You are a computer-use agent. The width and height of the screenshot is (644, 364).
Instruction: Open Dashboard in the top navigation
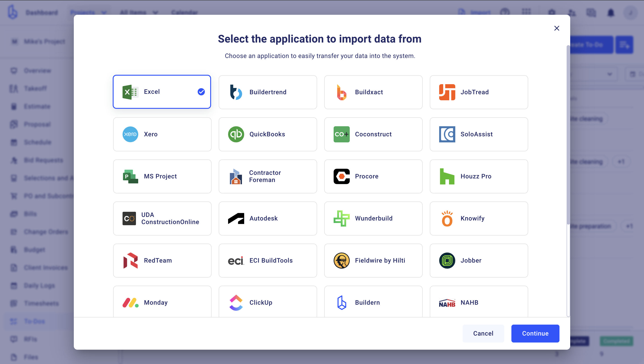(42, 13)
